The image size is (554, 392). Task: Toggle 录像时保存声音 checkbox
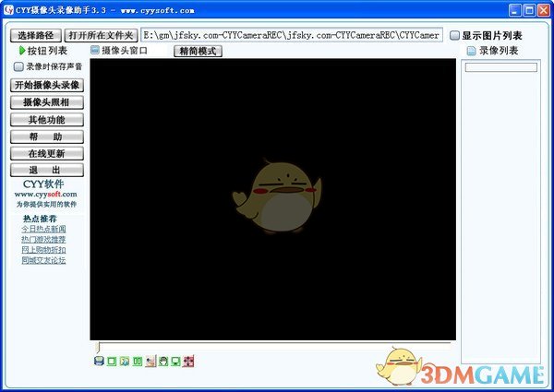click(18, 67)
